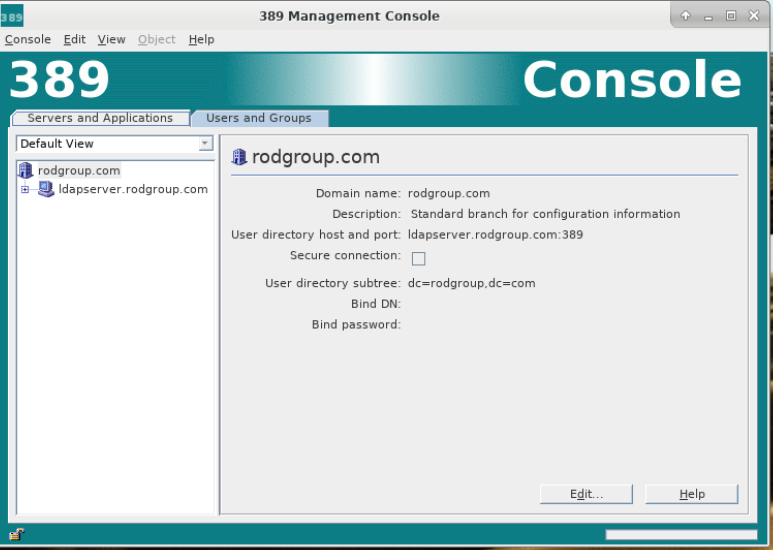773x550 pixels.
Task: Switch to the Users and Groups tab
Action: (258, 118)
